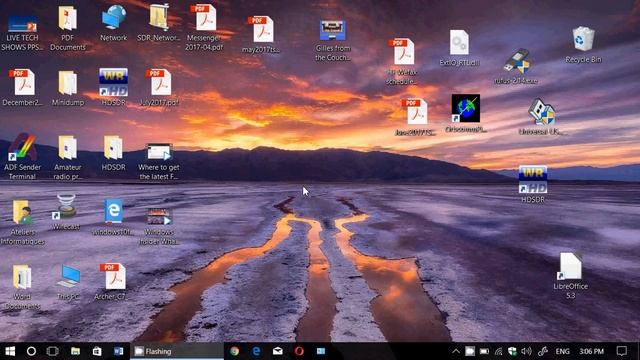The width and height of the screenshot is (640, 360).
Task: Select the Minidump folder
Action: pos(68,88)
